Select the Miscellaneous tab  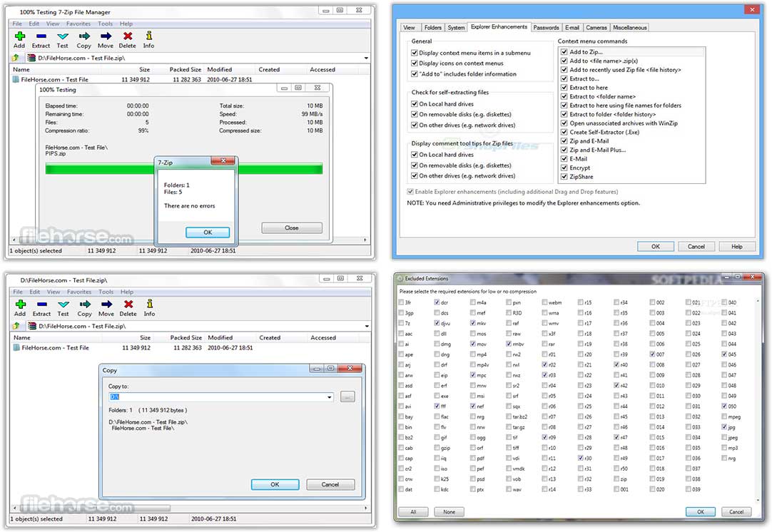tap(630, 28)
